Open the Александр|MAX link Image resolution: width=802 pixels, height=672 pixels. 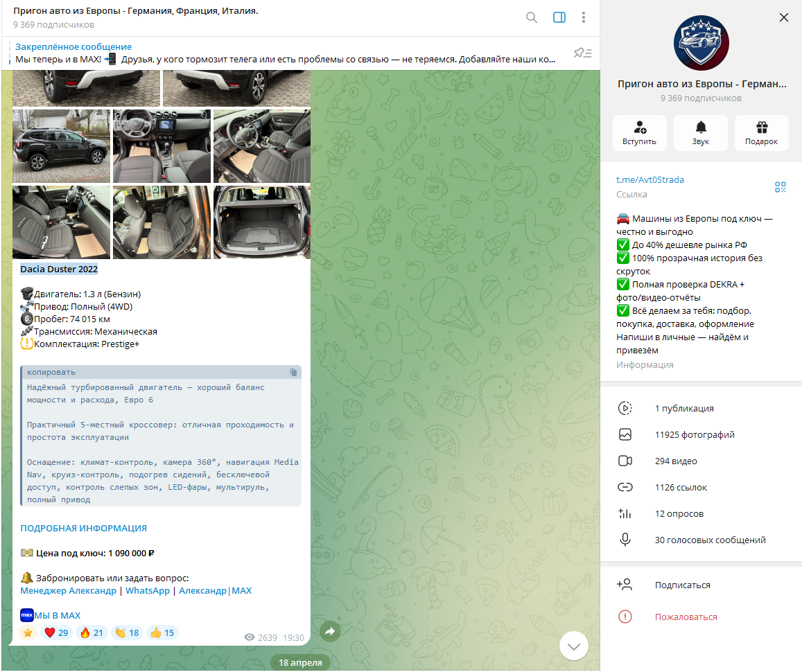(216, 591)
